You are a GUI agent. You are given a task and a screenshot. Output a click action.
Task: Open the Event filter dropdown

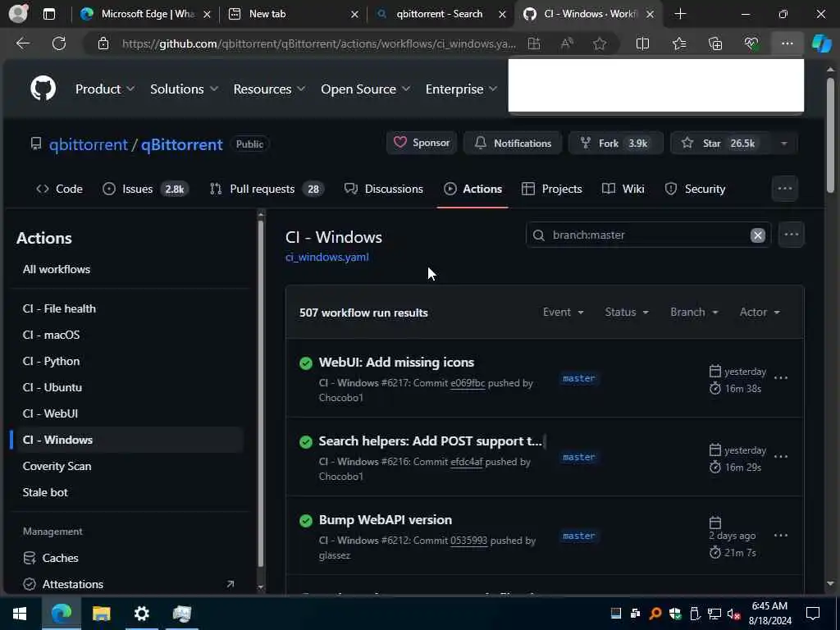[x=563, y=312]
